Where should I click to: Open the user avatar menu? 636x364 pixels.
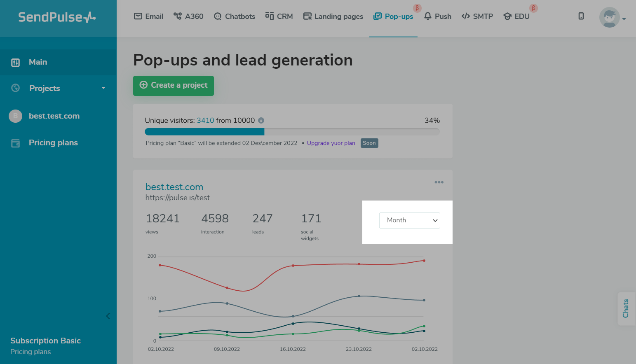point(609,17)
